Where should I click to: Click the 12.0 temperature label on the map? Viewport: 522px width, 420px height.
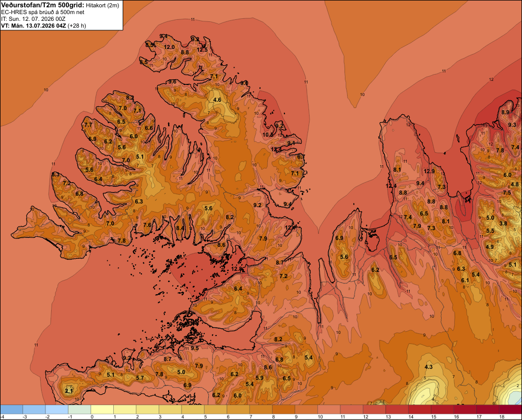[169, 47]
